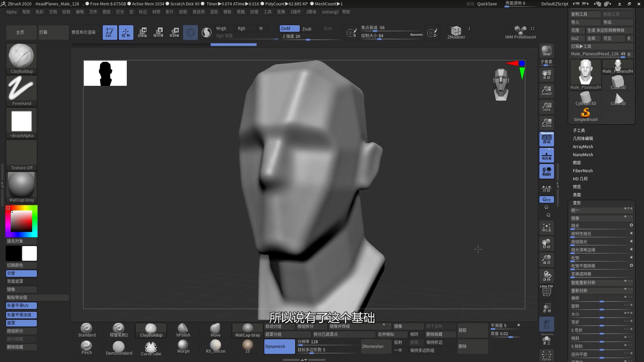The width and height of the screenshot is (644, 362).
Task: Toggle the Dynamesh button
Action: click(279, 346)
